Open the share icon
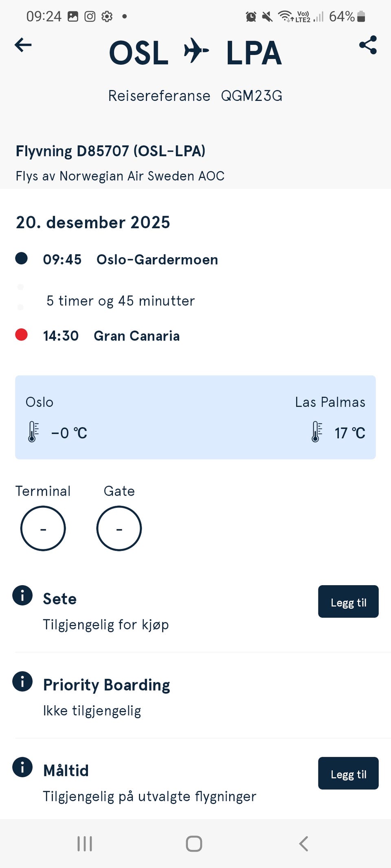This screenshot has height=868, width=391. pyautogui.click(x=368, y=45)
